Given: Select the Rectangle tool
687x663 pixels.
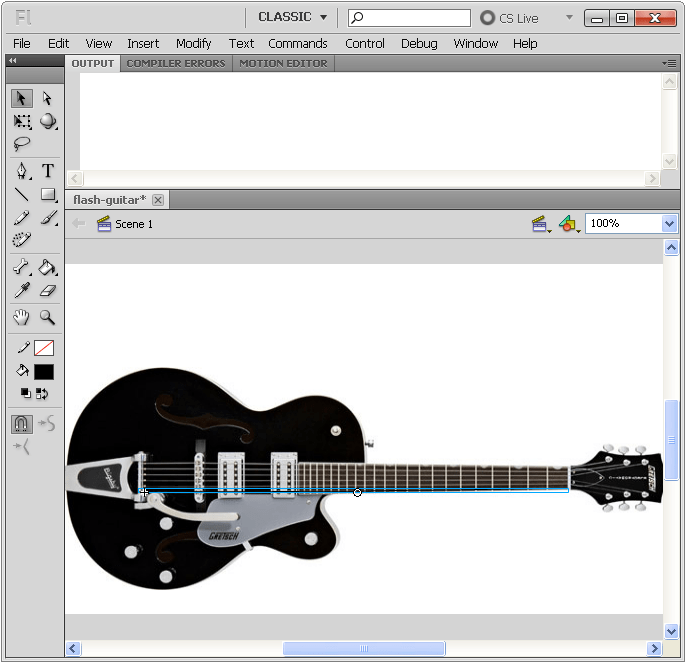Looking at the screenshot, I should click(x=48, y=194).
